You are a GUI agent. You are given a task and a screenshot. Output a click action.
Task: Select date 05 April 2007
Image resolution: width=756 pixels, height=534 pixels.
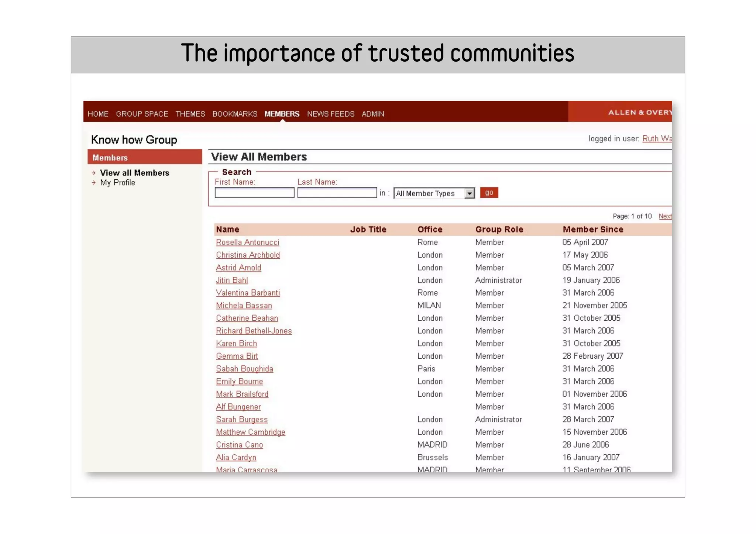(x=585, y=242)
